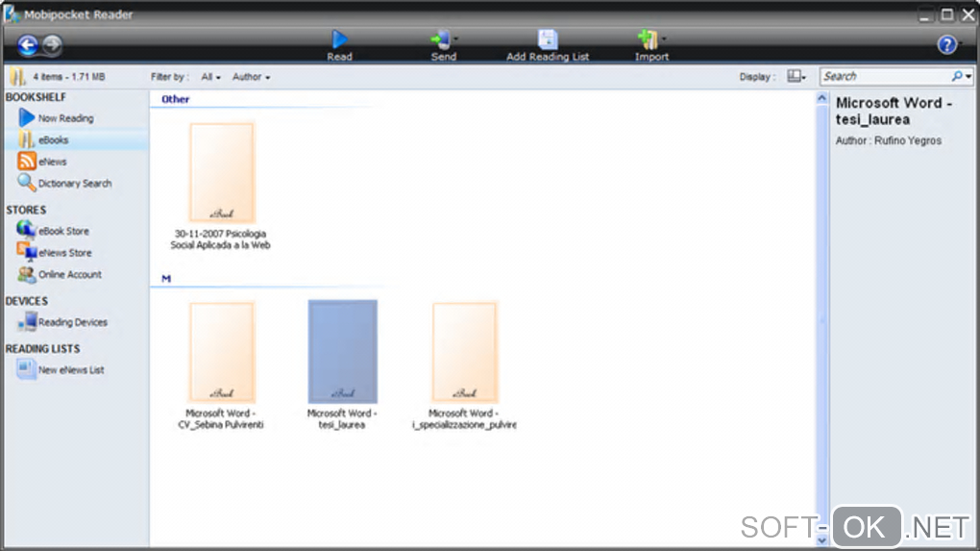Click the Send to device icon
This screenshot has height=551, width=980.
point(440,39)
